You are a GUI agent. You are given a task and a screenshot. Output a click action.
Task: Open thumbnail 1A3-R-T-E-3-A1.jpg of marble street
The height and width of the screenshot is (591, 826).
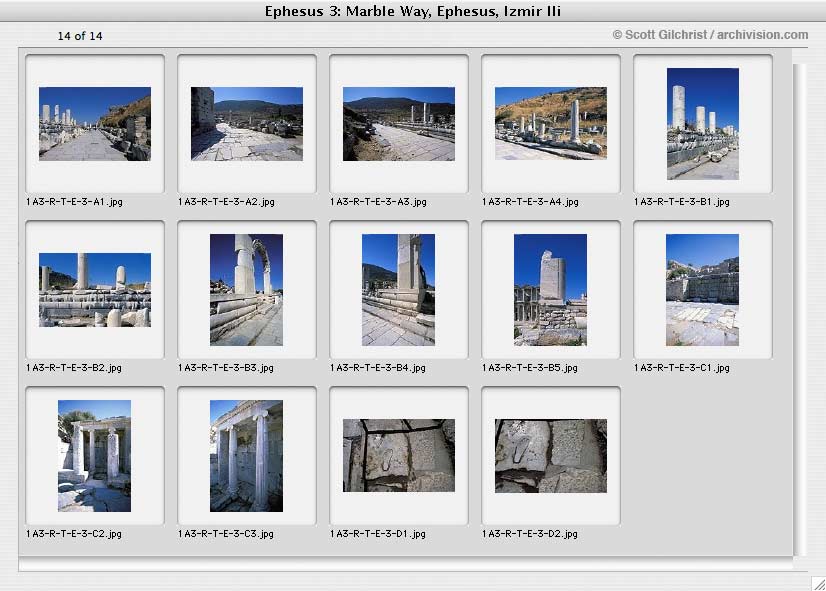click(x=95, y=124)
